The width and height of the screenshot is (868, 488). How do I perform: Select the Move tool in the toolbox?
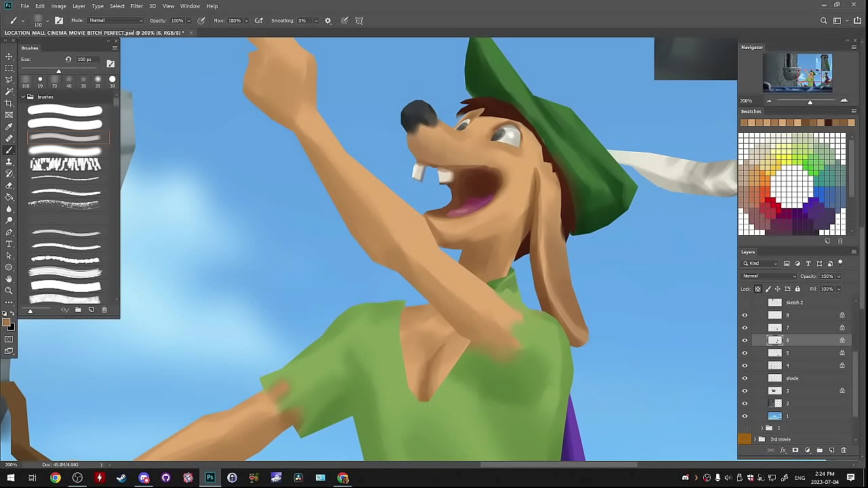click(9, 56)
